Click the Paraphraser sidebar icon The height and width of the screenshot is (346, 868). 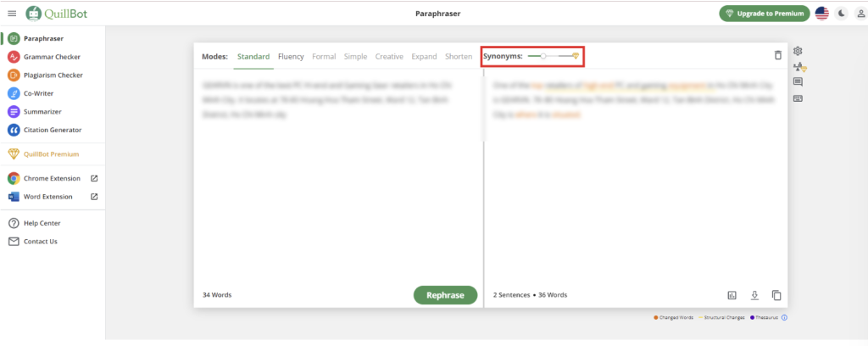pos(14,39)
